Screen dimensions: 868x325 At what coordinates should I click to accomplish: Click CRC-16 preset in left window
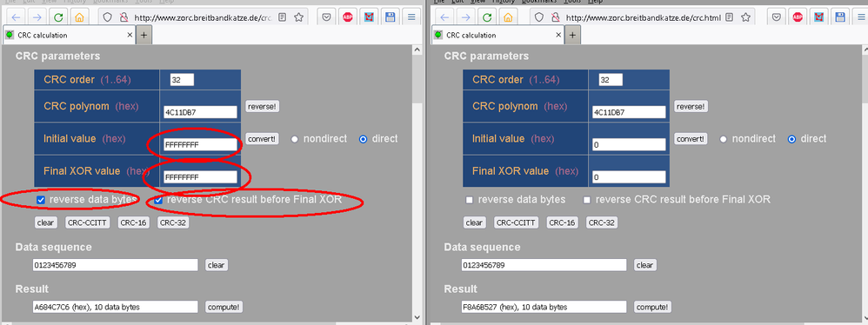click(133, 222)
